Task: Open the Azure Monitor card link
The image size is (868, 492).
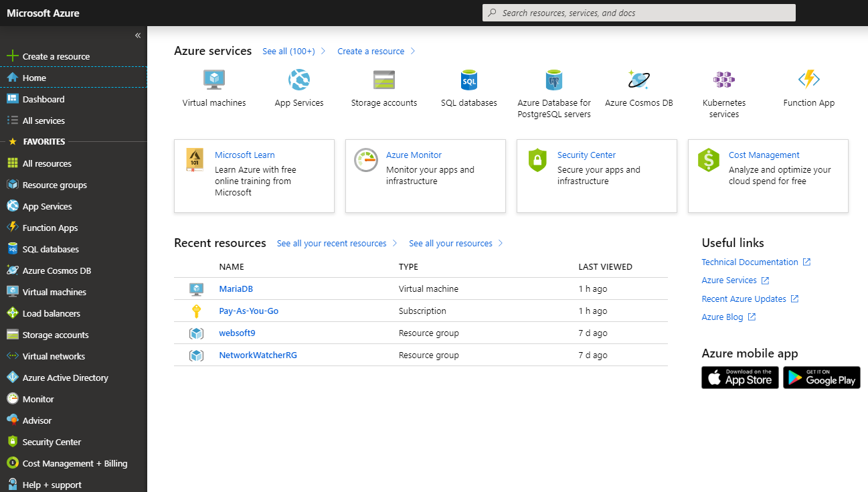Action: [414, 155]
